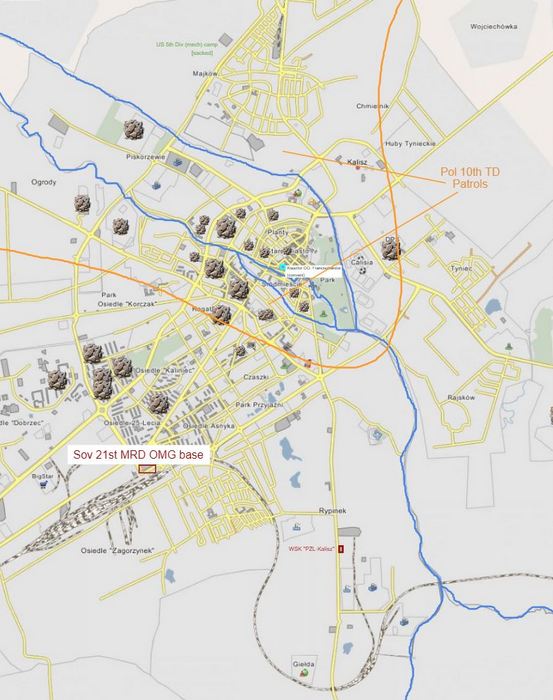
Task: Click the green 'US 5th Div (mech) camp' label
Action: 187,49
